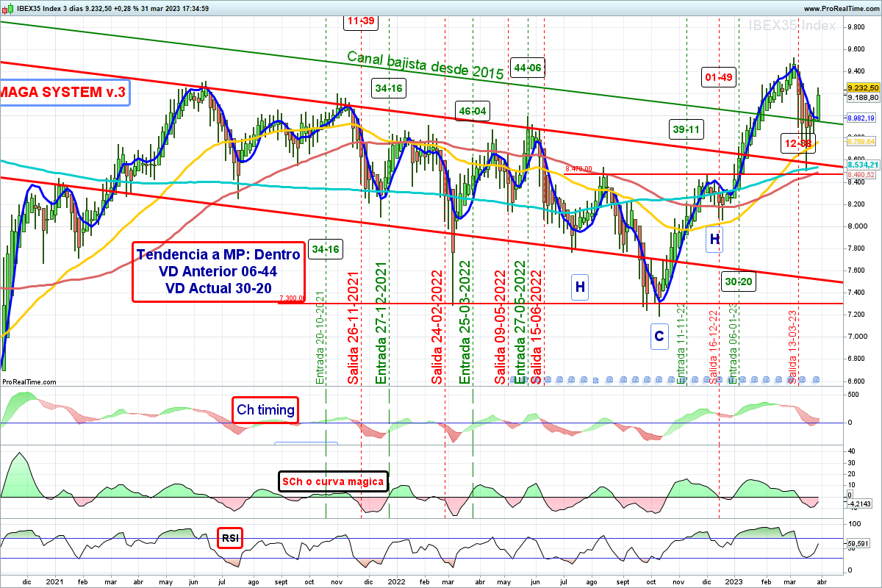The width and height of the screenshot is (882, 588).
Task: Click the 9.800 tick on price axis
Action: pos(856,26)
